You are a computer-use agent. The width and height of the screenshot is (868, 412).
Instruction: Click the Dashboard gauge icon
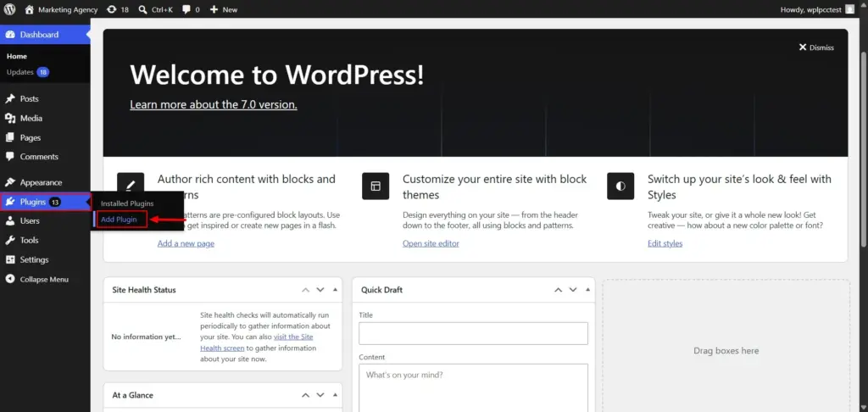(x=10, y=34)
